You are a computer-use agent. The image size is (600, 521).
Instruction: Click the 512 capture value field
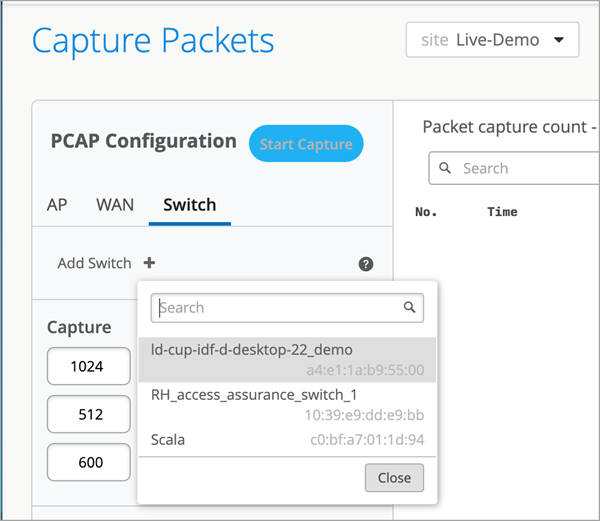[88, 414]
